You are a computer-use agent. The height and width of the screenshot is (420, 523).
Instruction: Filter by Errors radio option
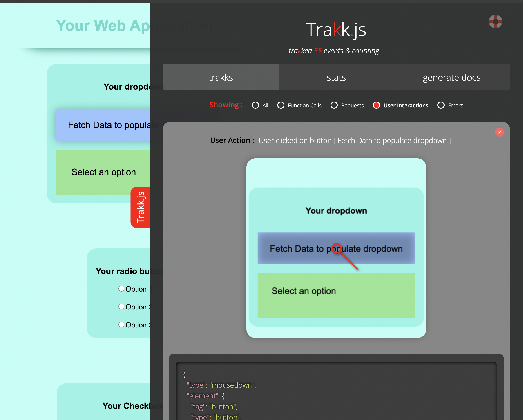[441, 105]
